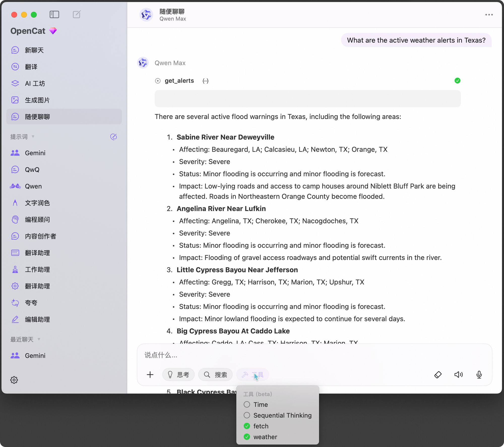
Task: Click the speaker read-aloud icon
Action: click(458, 375)
